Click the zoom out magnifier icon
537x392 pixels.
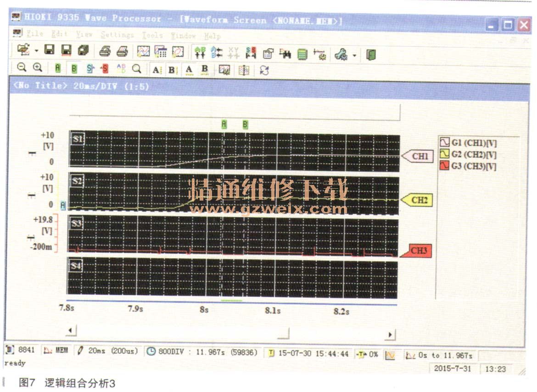point(22,67)
